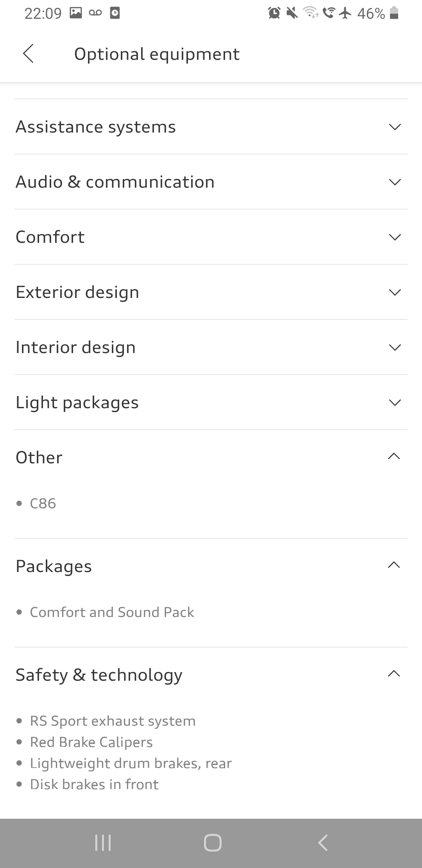This screenshot has height=868, width=422.
Task: Tap the voicemail status bar icon
Action: (x=95, y=13)
